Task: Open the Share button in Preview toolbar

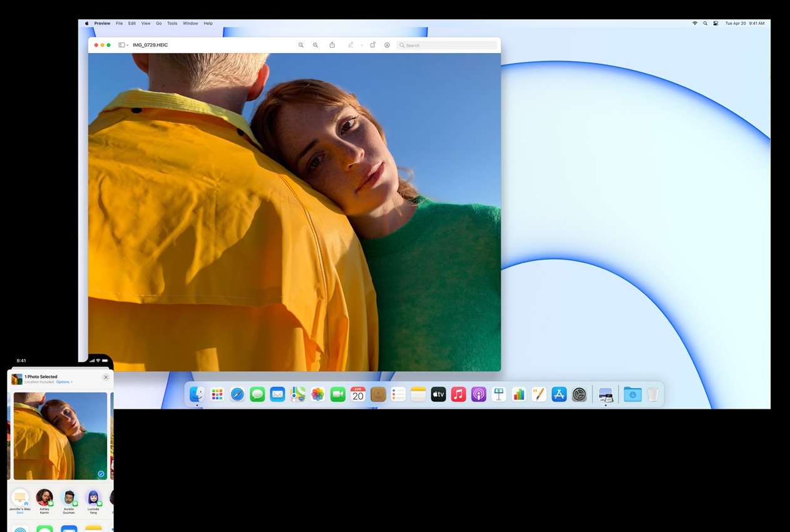Action: point(332,45)
